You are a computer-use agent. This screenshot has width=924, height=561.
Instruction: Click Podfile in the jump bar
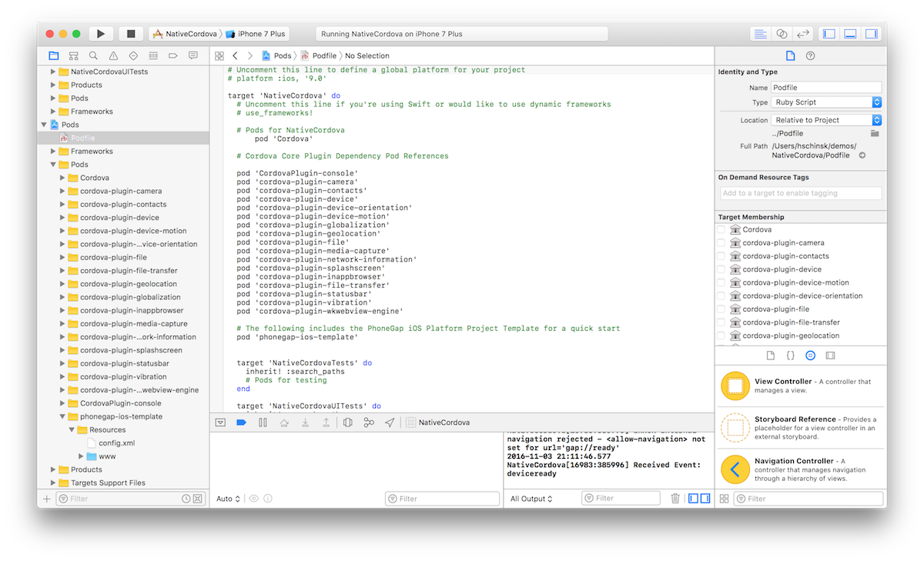click(319, 55)
